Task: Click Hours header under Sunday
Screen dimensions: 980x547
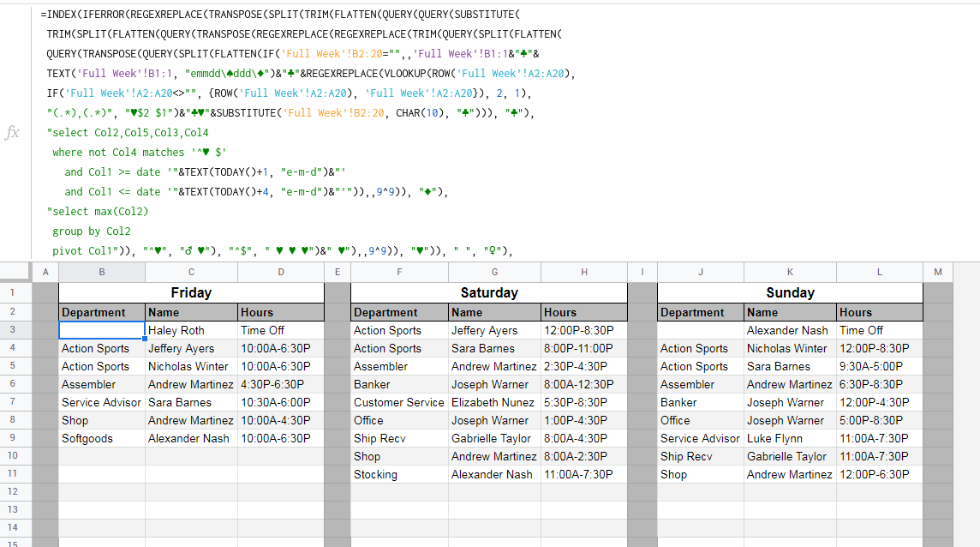Action: [880, 312]
